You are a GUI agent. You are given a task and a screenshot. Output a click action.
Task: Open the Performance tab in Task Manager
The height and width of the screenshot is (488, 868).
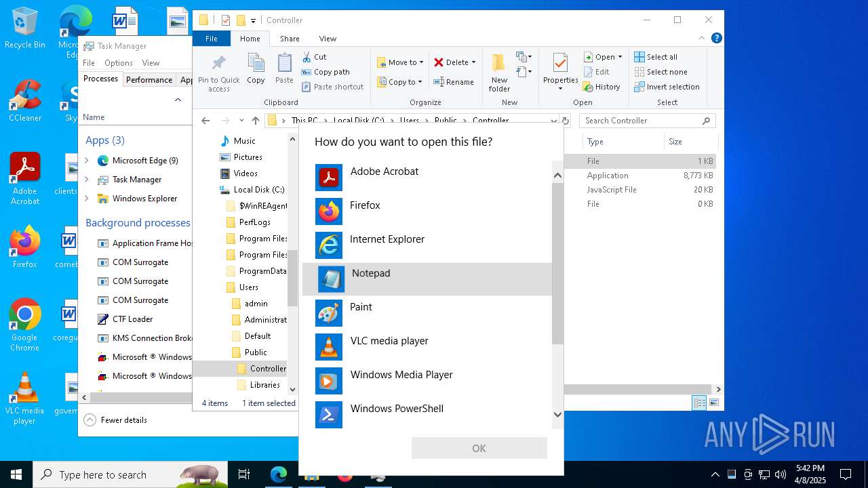coord(149,80)
